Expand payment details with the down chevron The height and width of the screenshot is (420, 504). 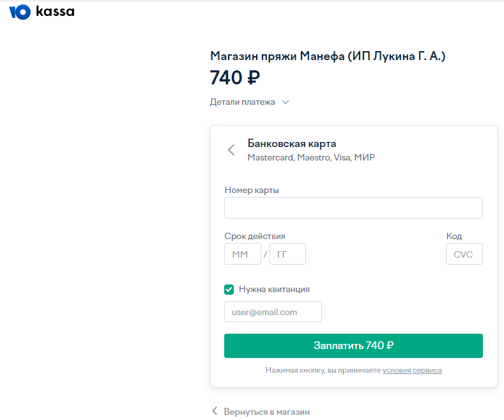(286, 102)
